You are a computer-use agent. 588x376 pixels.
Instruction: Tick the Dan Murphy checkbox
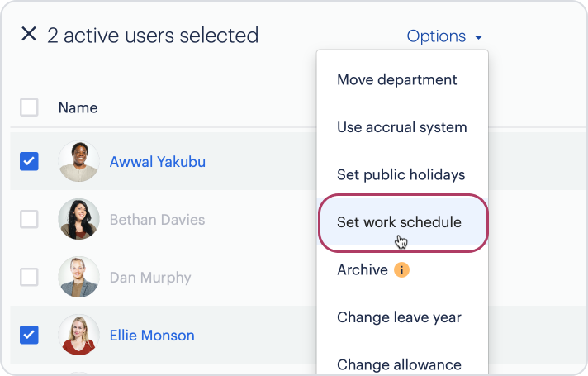point(29,278)
